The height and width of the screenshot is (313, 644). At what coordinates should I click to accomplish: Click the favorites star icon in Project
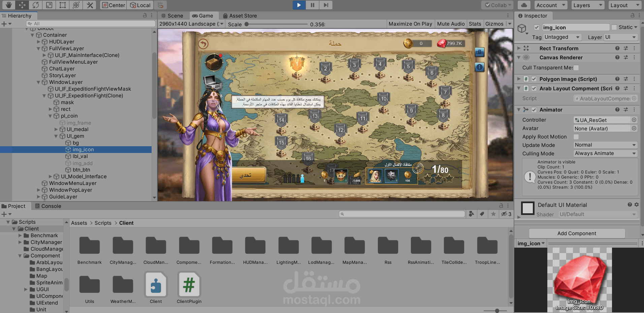(493, 214)
